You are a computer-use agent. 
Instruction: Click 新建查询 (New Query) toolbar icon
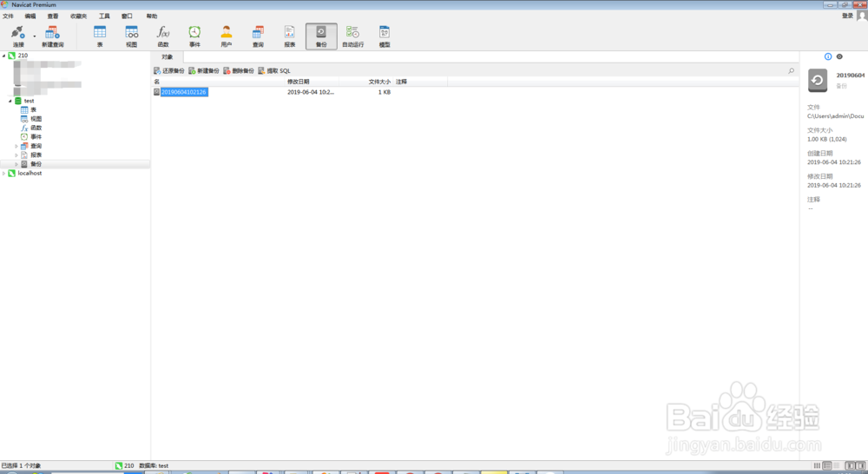53,36
